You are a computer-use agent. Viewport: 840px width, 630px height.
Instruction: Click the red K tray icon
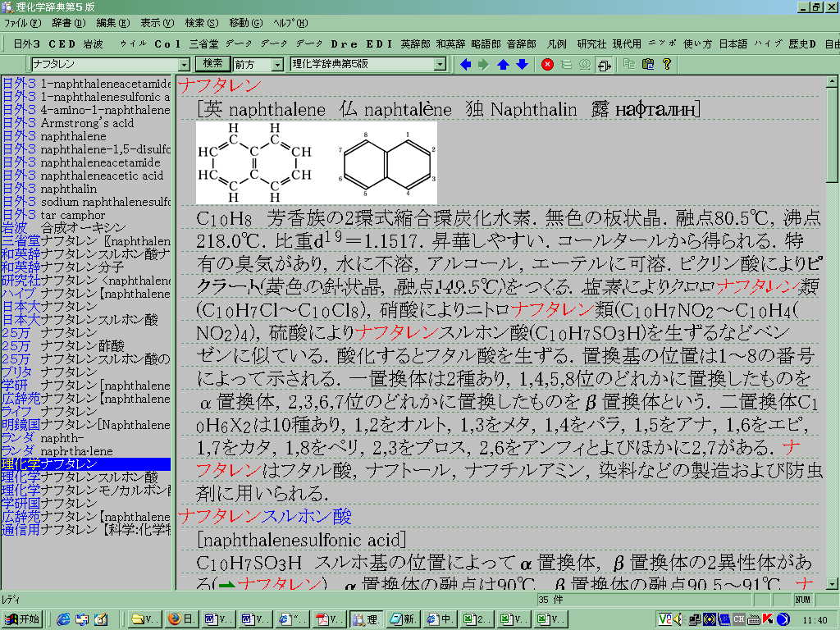click(x=768, y=619)
